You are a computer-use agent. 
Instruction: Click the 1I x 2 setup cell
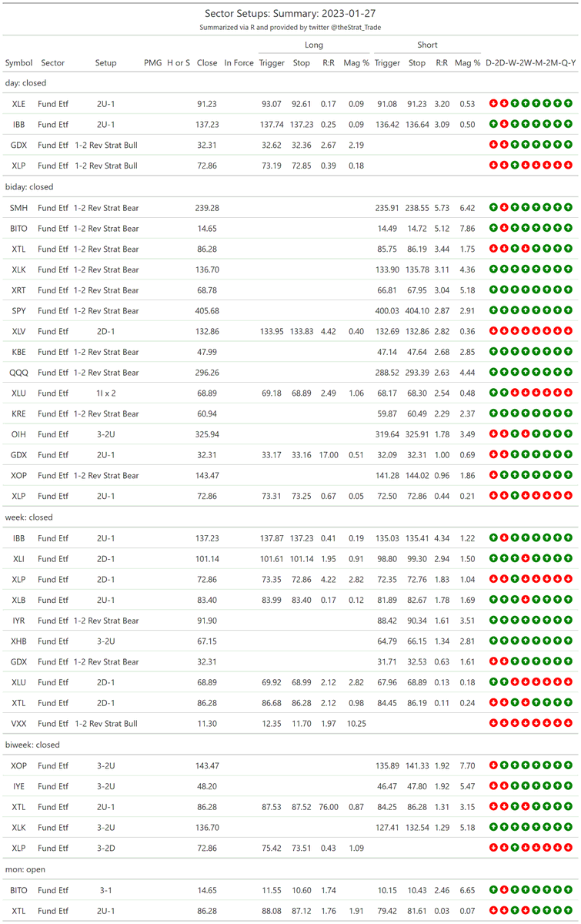pyautogui.click(x=106, y=393)
